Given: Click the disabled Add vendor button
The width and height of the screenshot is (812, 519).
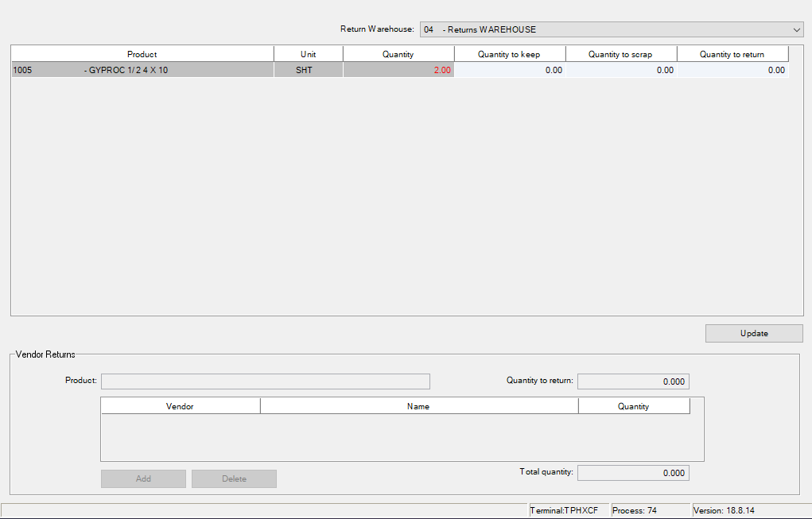Looking at the screenshot, I should coord(143,478).
